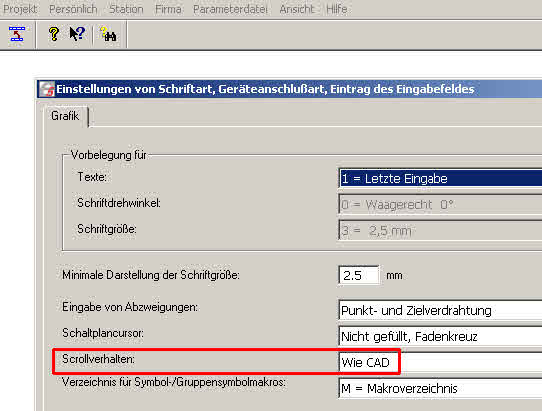
Task: Open the Ansicht menu
Action: pyautogui.click(x=297, y=9)
